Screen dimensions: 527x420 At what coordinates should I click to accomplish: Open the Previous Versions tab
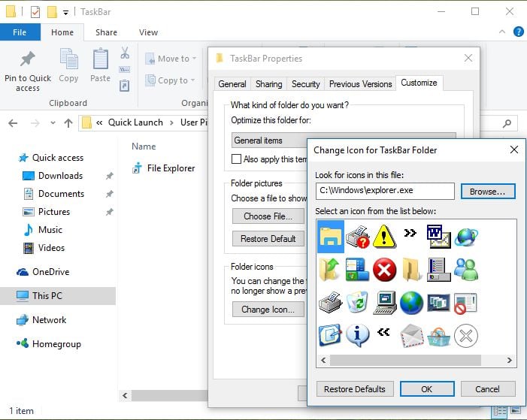360,84
